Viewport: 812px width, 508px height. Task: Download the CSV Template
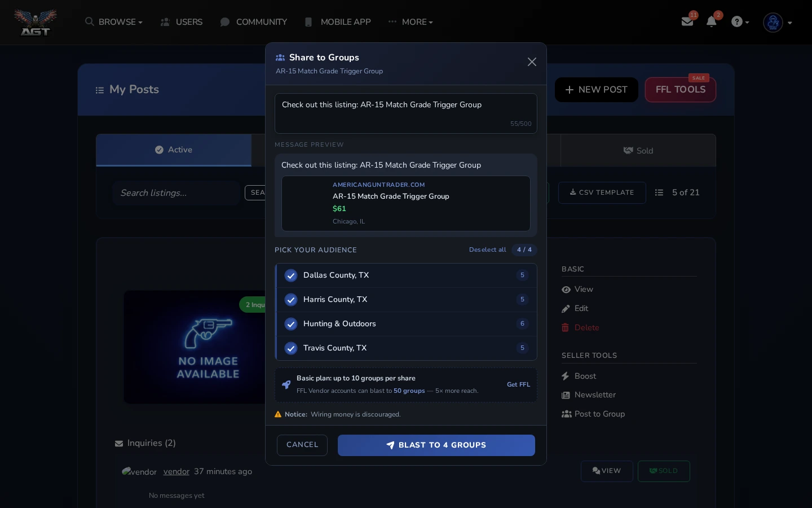tap(602, 192)
